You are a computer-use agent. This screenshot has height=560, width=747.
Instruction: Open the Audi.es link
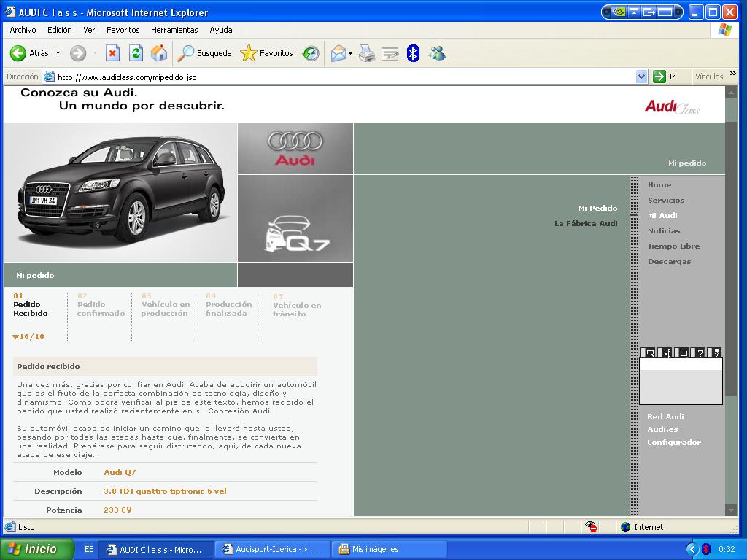(x=662, y=429)
